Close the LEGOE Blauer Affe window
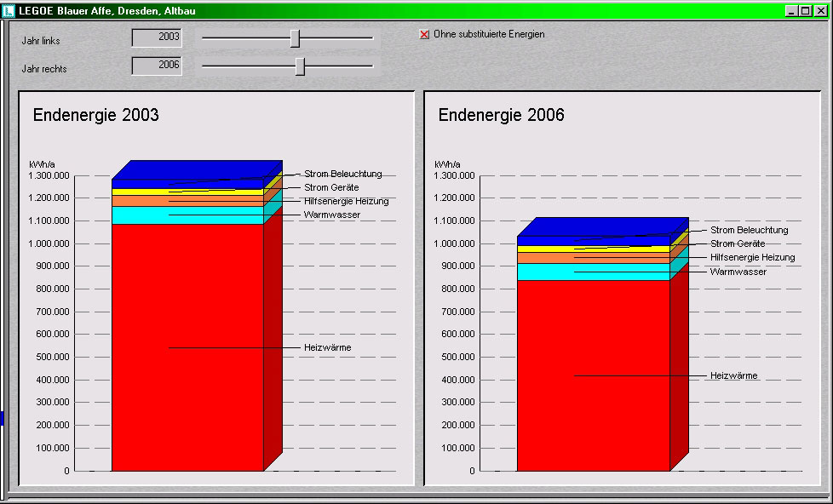 (x=820, y=11)
